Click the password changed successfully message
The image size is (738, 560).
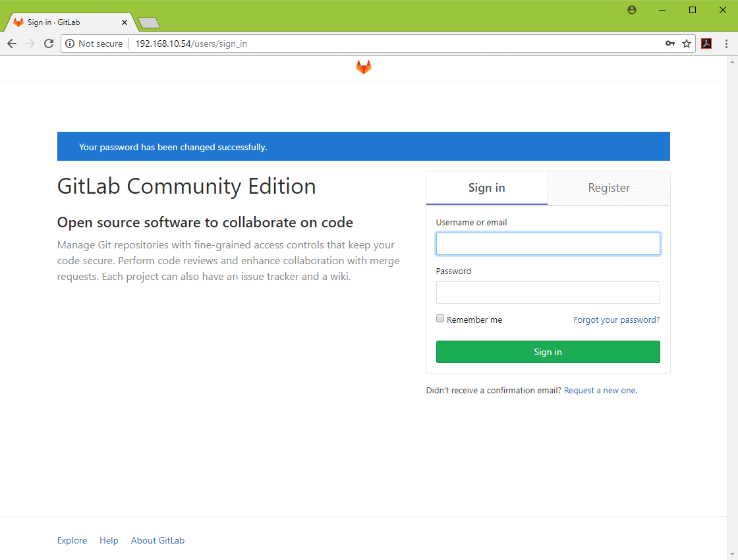coord(173,148)
